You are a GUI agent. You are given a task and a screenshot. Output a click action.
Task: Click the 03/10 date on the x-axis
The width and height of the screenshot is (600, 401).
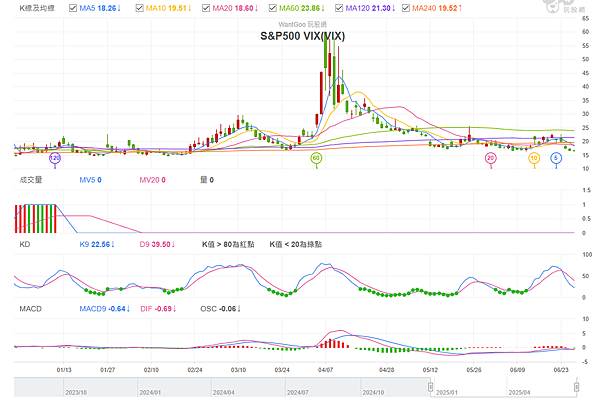point(238,370)
